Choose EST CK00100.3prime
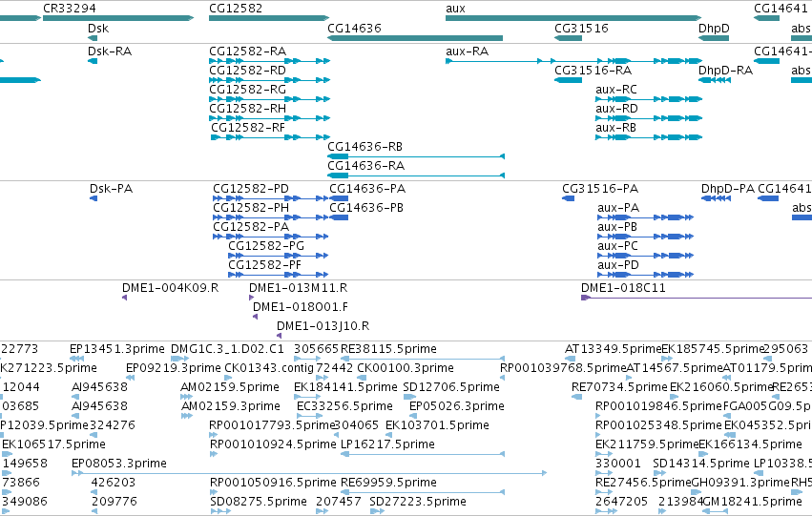 (406, 368)
